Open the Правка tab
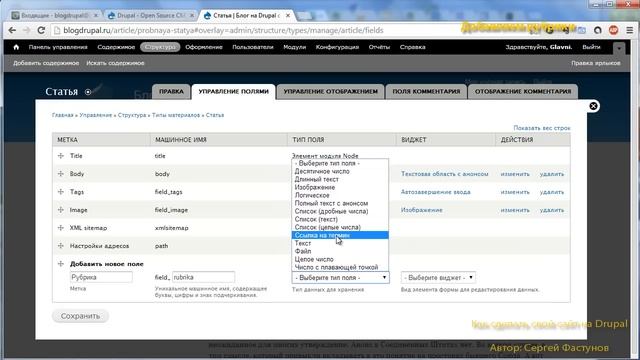The image size is (640, 360). (171, 91)
